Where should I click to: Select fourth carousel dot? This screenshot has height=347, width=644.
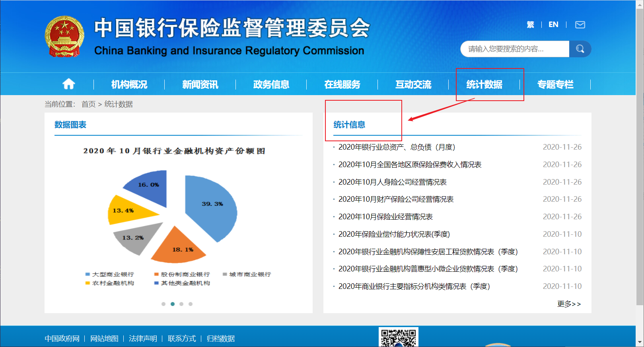click(191, 304)
